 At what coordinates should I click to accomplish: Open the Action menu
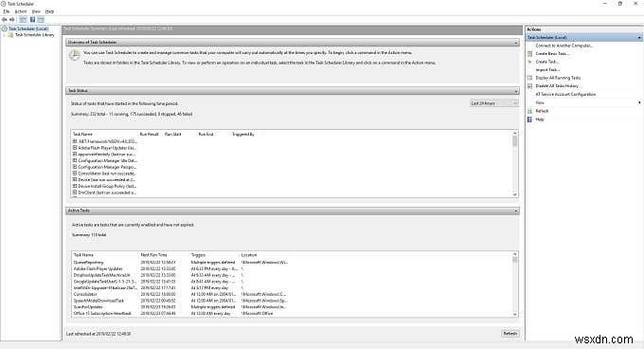21,11
